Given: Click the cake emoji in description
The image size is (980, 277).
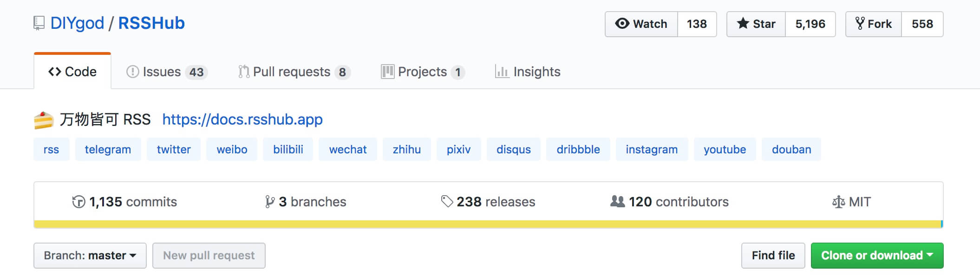Looking at the screenshot, I should pos(44,120).
